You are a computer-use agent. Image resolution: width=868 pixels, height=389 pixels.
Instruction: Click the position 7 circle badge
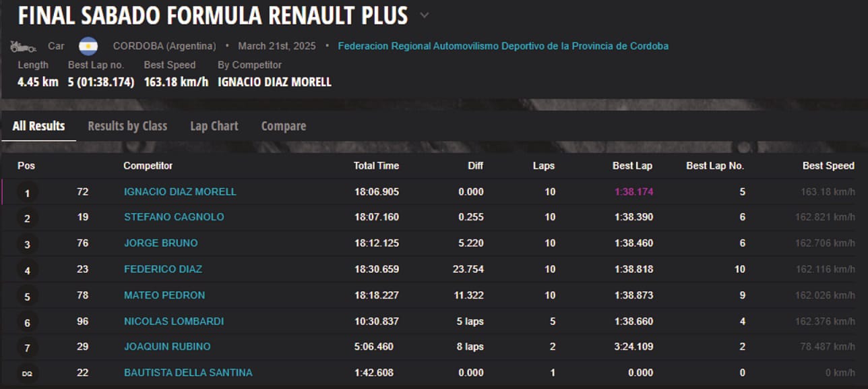[27, 348]
